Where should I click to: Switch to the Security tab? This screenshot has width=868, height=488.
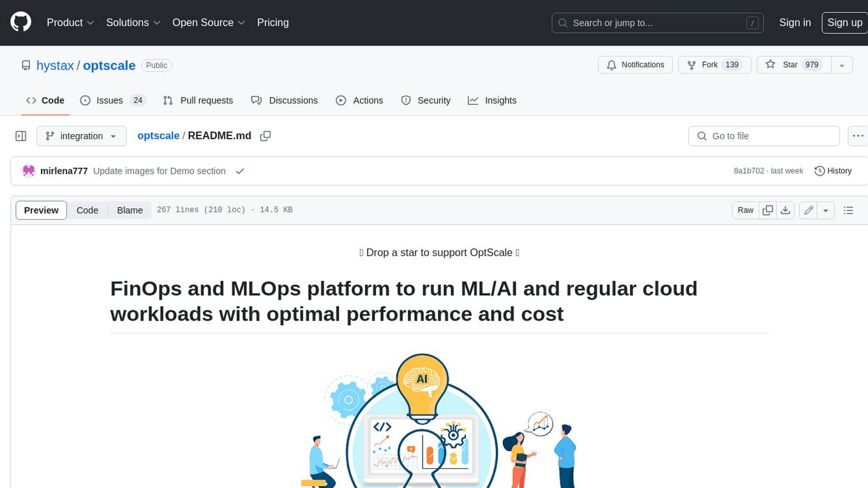[x=426, y=100]
